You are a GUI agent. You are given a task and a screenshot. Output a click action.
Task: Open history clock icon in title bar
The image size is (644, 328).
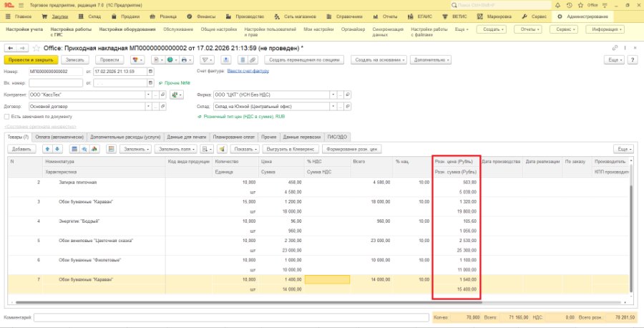[569, 5]
